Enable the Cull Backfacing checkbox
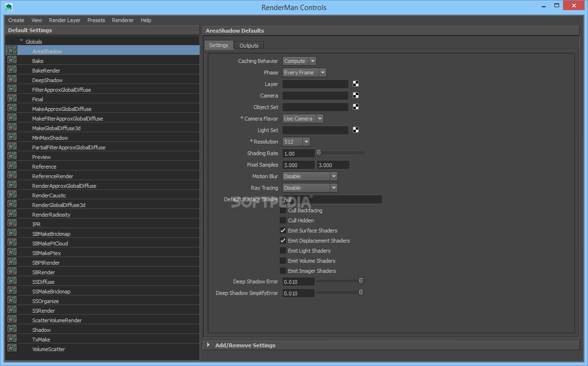This screenshot has width=588, height=366. click(283, 210)
